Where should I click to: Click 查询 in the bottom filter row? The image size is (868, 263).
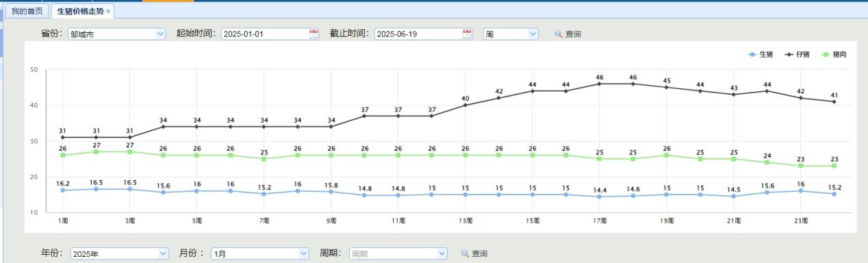[480, 253]
